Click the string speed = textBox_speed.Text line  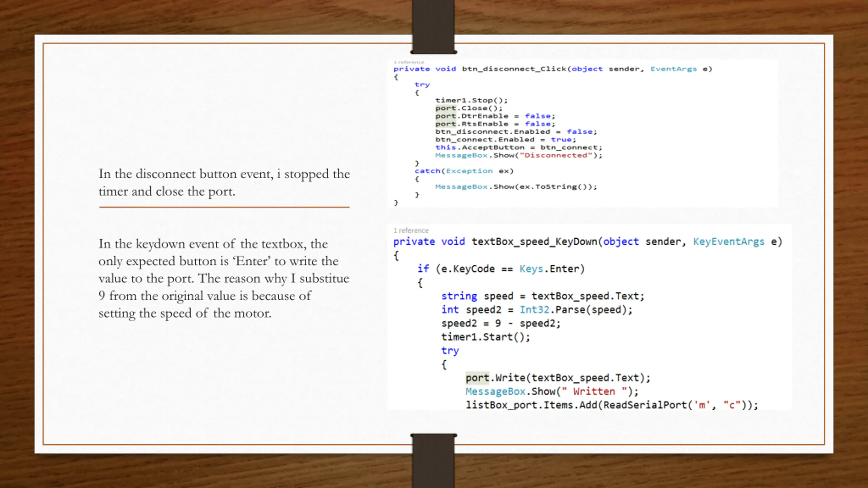coord(543,296)
